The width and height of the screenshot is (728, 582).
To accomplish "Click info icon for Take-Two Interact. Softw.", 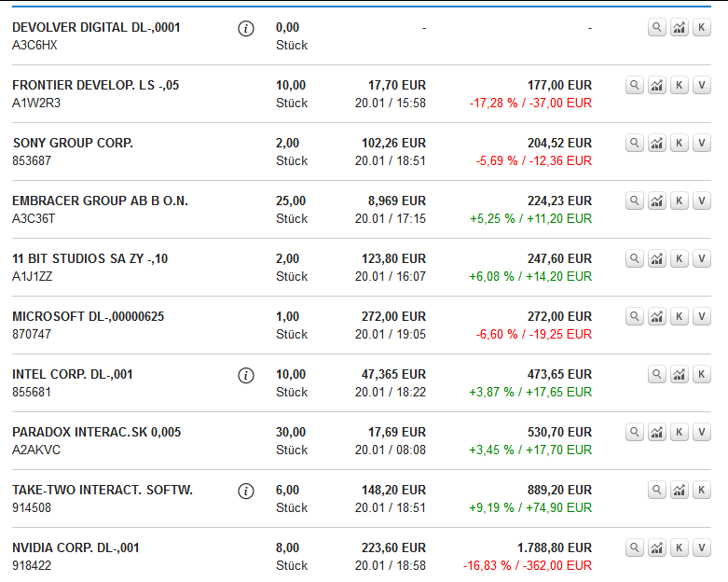I will pyautogui.click(x=246, y=491).
